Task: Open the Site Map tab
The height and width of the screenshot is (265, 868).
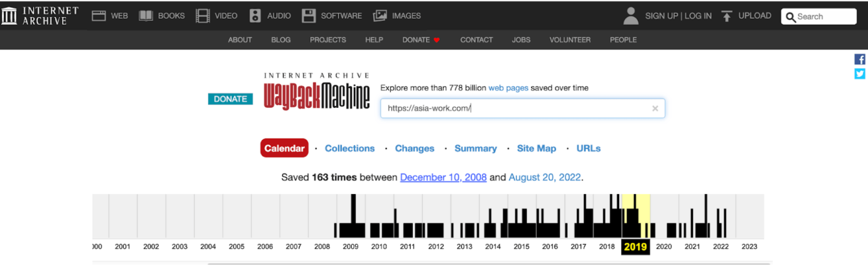Action: [x=536, y=148]
